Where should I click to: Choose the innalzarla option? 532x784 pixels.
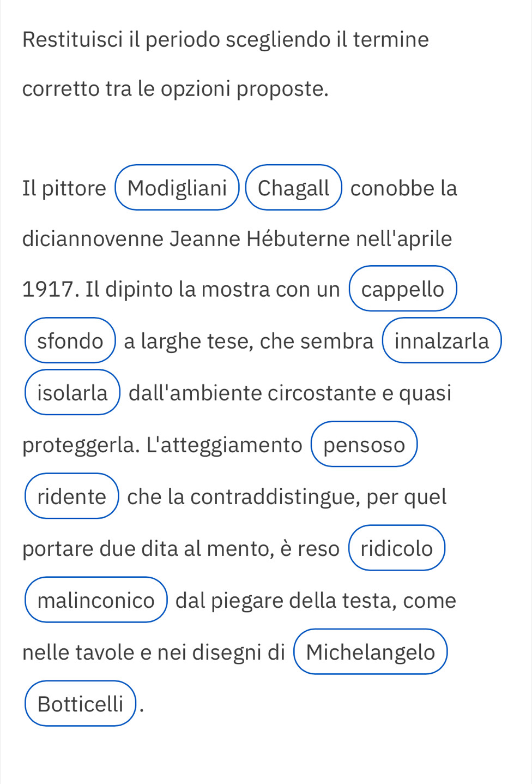click(x=442, y=340)
